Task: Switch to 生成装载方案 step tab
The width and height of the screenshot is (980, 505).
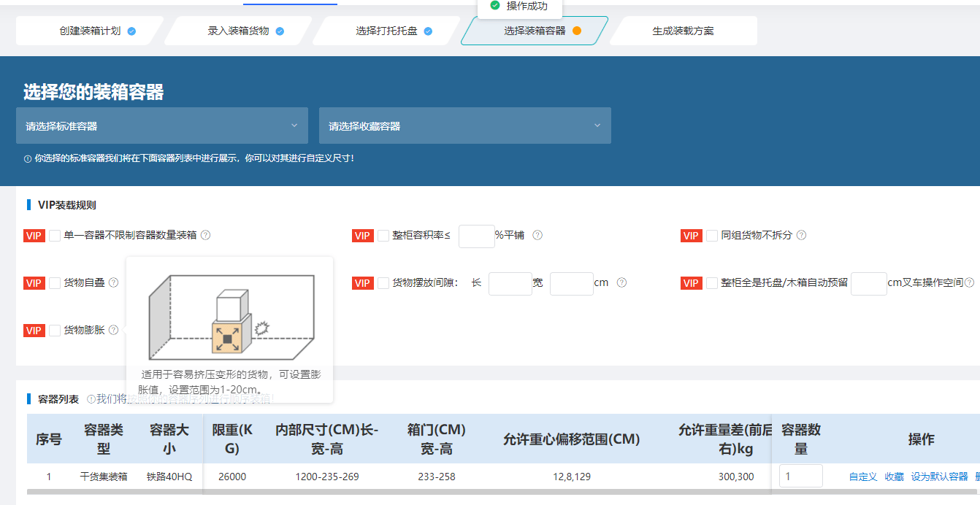Action: [683, 31]
